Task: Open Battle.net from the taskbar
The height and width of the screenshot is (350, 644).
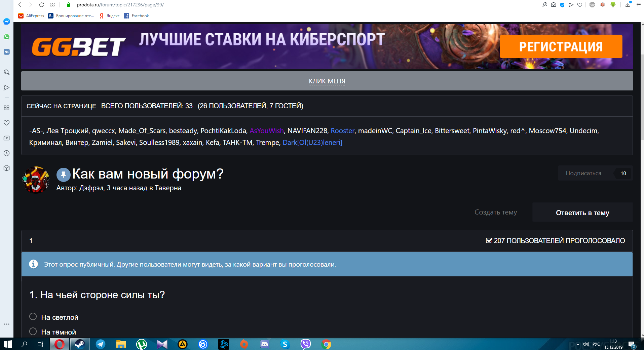Action: point(224,344)
